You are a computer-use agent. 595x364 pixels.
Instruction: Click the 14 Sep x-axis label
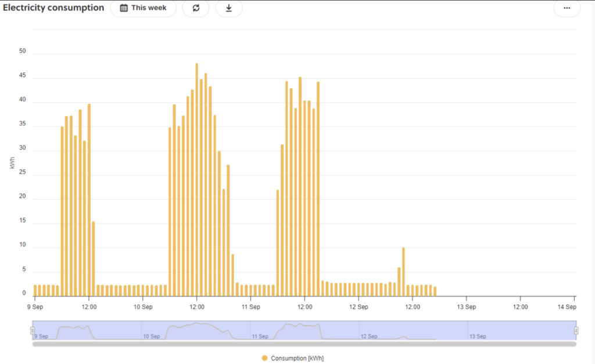click(567, 307)
